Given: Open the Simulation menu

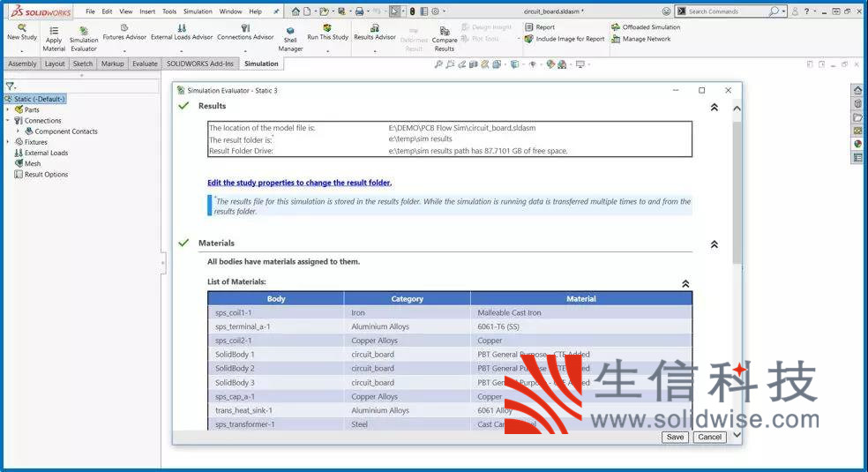Looking at the screenshot, I should 198,11.
